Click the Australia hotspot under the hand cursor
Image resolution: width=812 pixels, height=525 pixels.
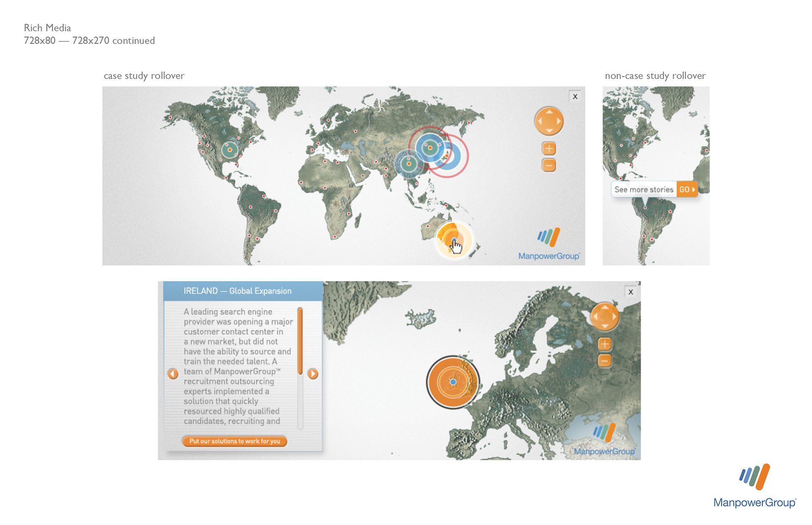click(x=454, y=241)
